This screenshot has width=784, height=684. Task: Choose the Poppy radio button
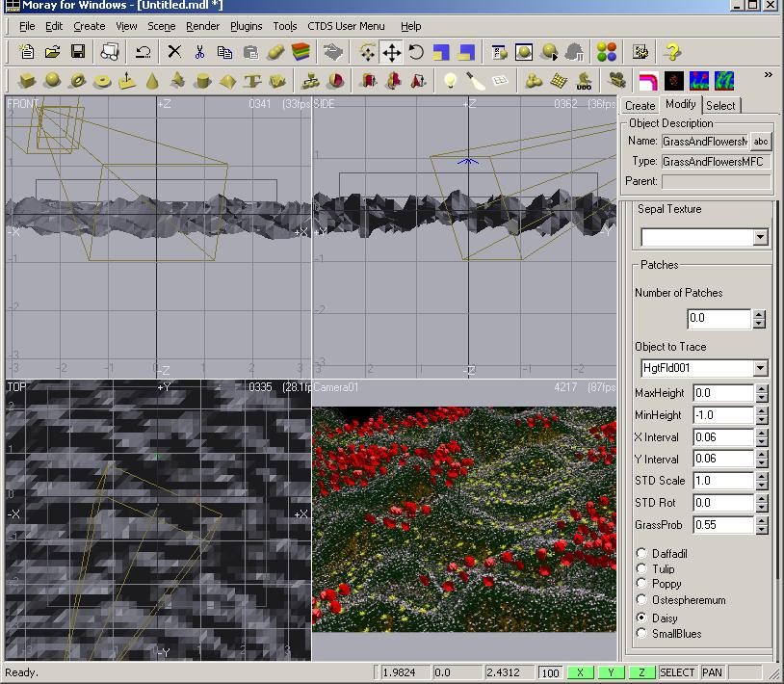click(642, 584)
